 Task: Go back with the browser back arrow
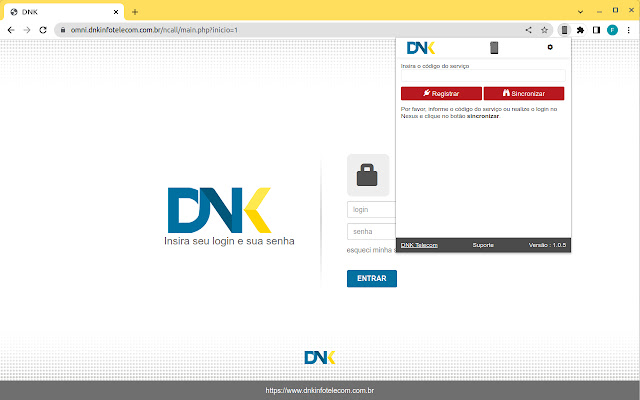[x=11, y=30]
